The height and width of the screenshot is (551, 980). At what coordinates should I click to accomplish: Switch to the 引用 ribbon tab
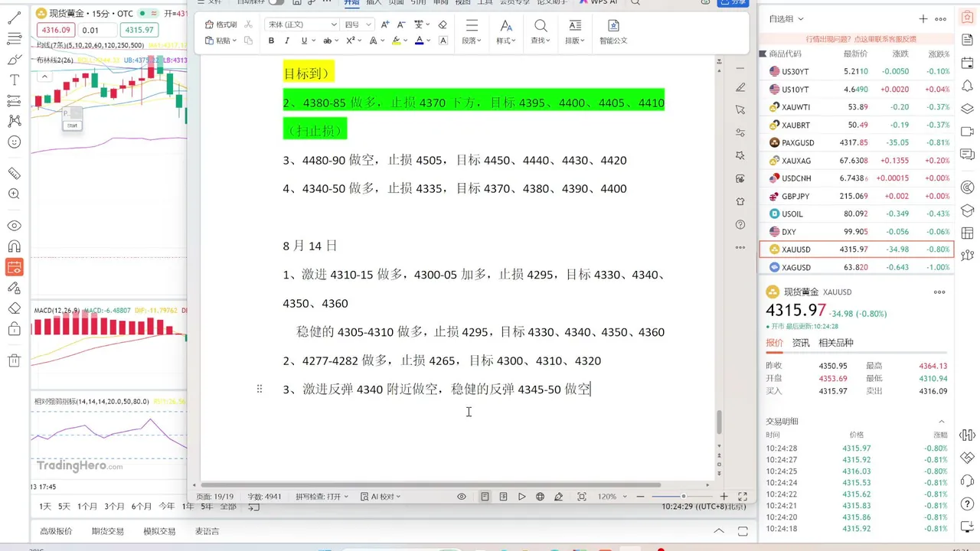[x=418, y=2]
